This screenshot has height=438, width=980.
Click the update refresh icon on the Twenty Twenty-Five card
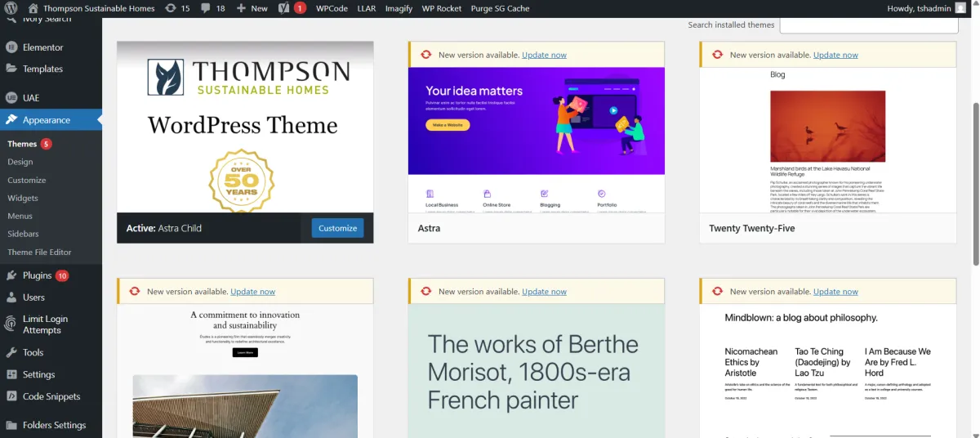coord(717,55)
